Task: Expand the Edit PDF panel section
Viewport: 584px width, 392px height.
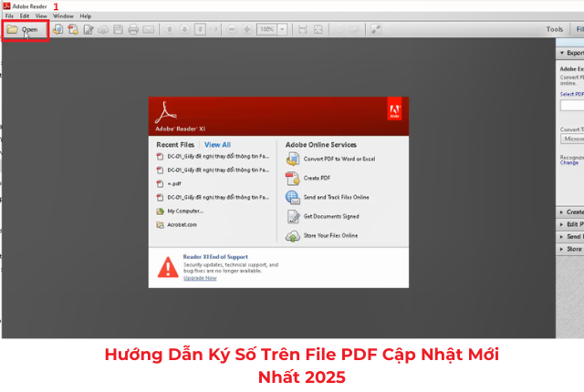Action: click(570, 224)
